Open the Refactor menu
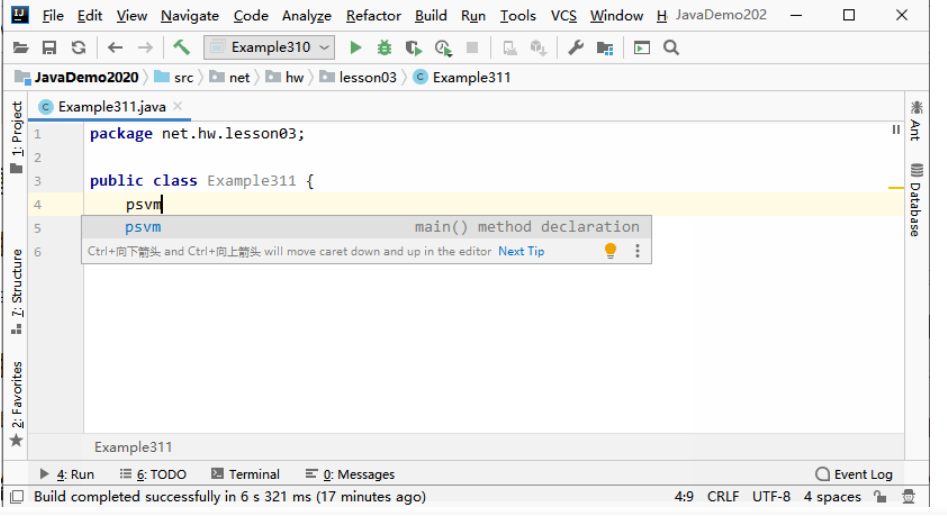This screenshot has width=947, height=516. tap(373, 16)
